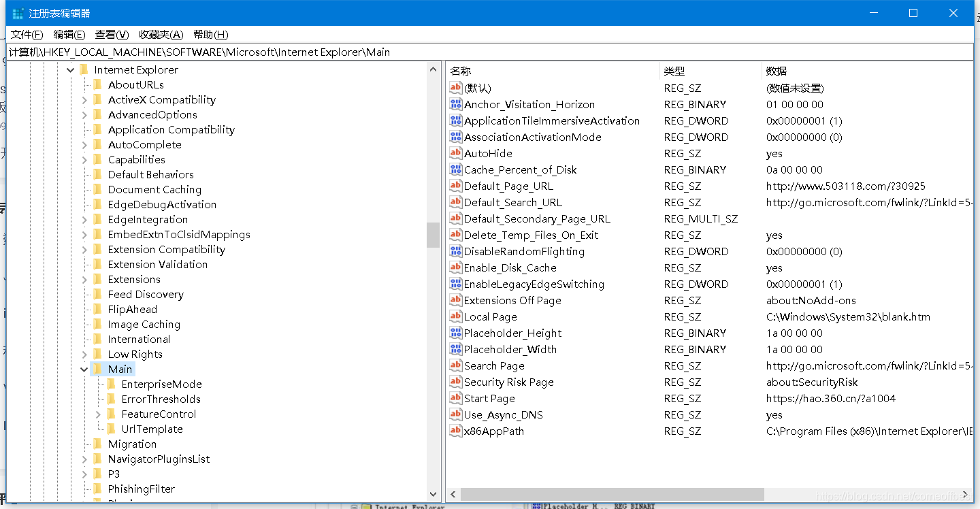Click the icon of Local Page value
980x509 pixels.
(x=456, y=316)
